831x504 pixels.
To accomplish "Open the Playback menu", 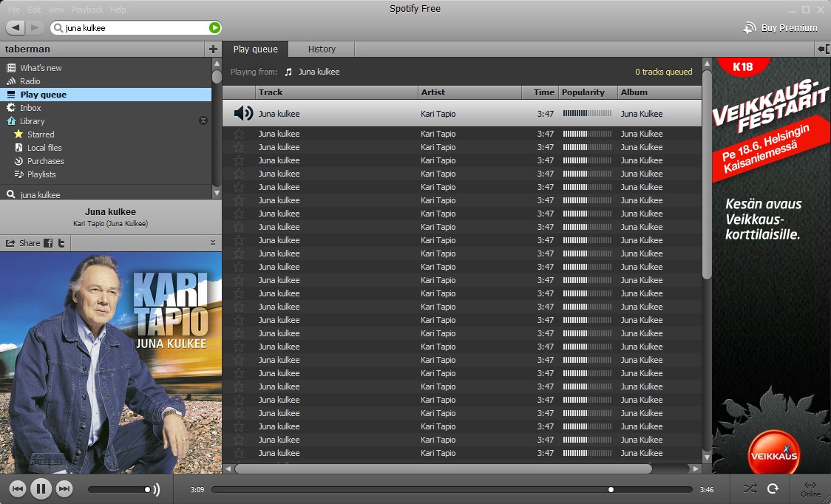I will [x=87, y=10].
